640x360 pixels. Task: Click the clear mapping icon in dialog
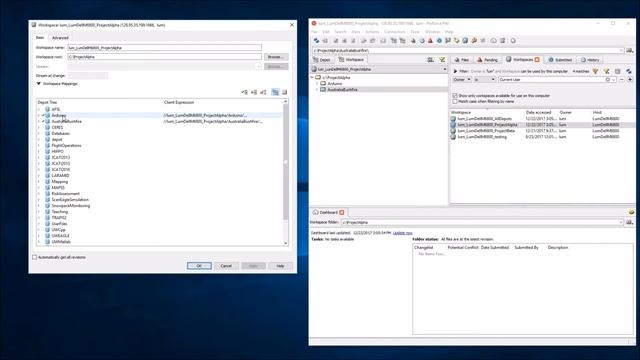point(263,92)
